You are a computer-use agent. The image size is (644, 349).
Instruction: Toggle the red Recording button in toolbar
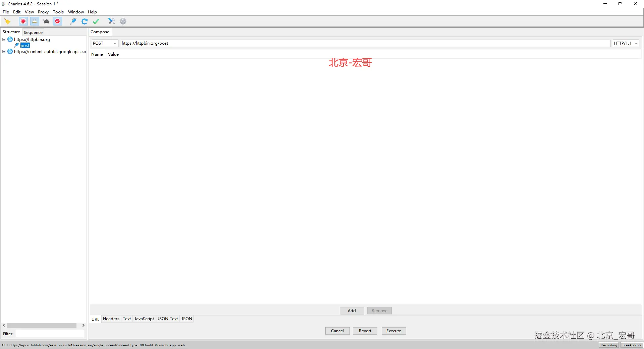coord(23,21)
